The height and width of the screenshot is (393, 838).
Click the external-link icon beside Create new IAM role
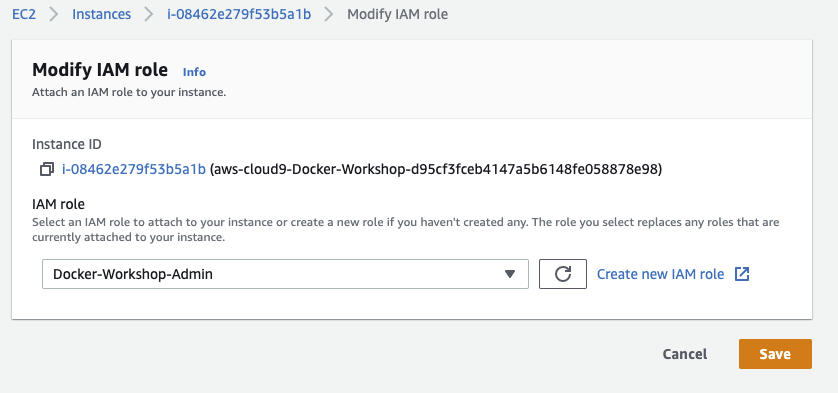(742, 274)
